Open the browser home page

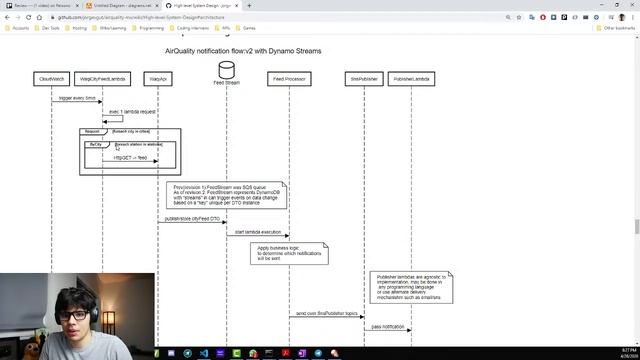[x=39, y=18]
